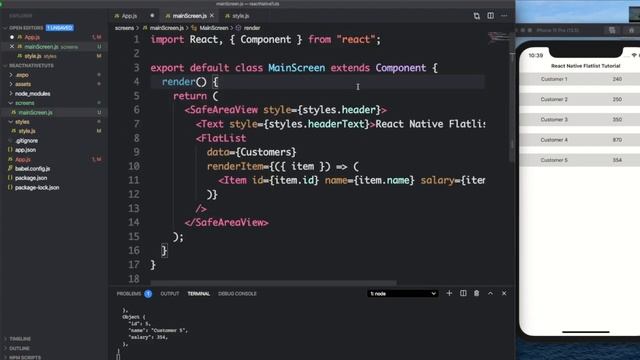Expand the TIMELINE section
This screenshot has height=360, width=640.
pyautogui.click(x=20, y=339)
